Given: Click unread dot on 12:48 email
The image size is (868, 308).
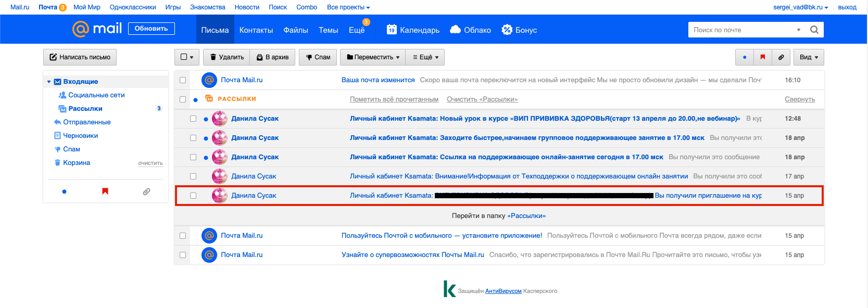Looking at the screenshot, I should point(206,119).
